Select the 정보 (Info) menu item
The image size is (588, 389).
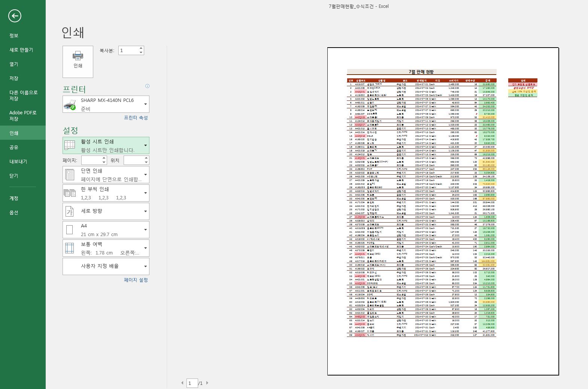(23, 36)
